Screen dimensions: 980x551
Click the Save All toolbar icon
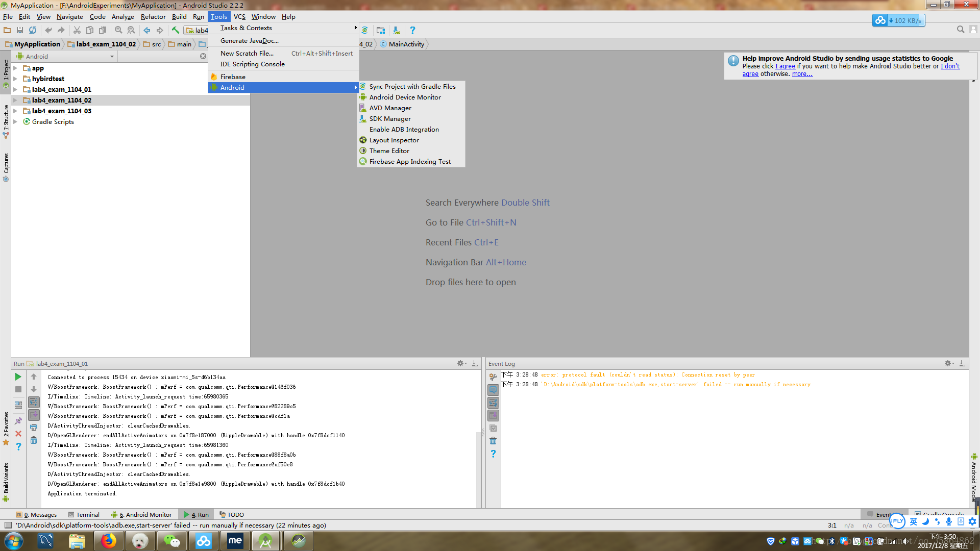pos(20,30)
